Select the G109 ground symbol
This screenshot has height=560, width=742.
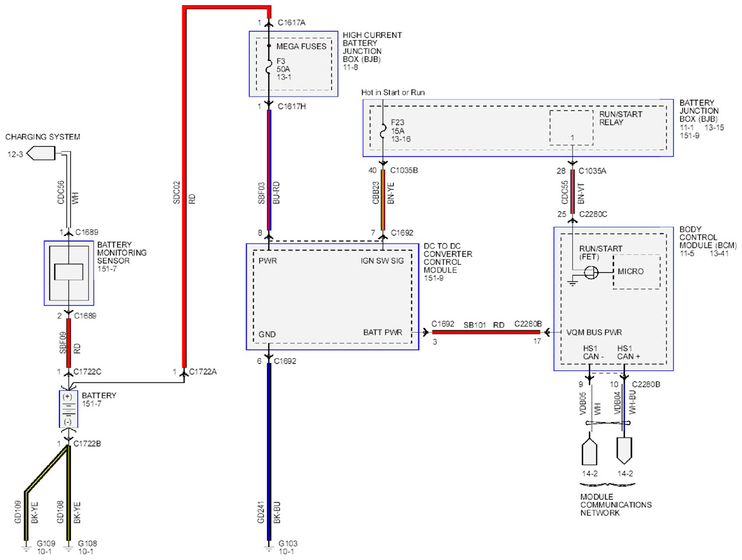click(x=26, y=548)
